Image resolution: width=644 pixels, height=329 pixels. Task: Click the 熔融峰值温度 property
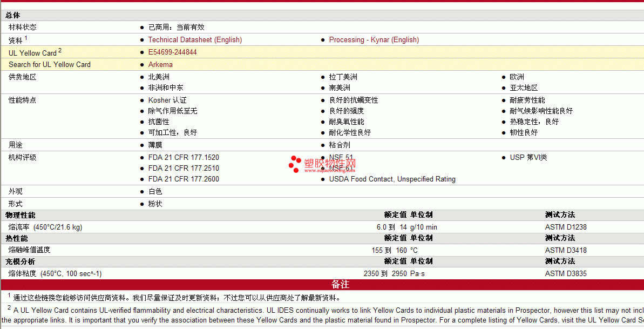[x=29, y=250]
